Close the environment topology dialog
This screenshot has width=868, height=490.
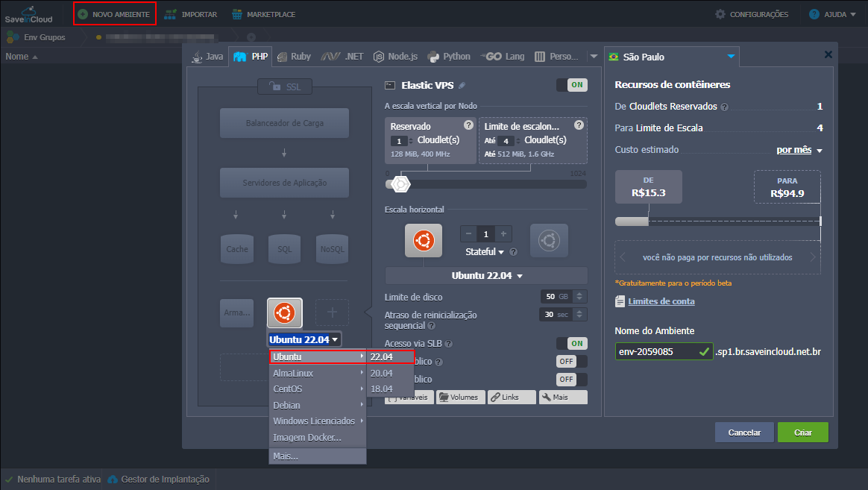click(x=828, y=54)
